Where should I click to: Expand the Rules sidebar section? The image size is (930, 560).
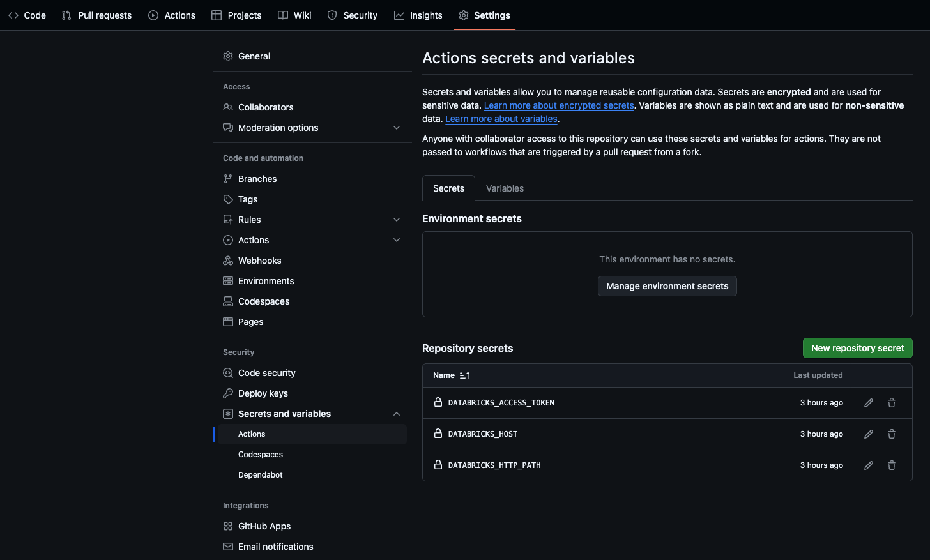coord(397,220)
